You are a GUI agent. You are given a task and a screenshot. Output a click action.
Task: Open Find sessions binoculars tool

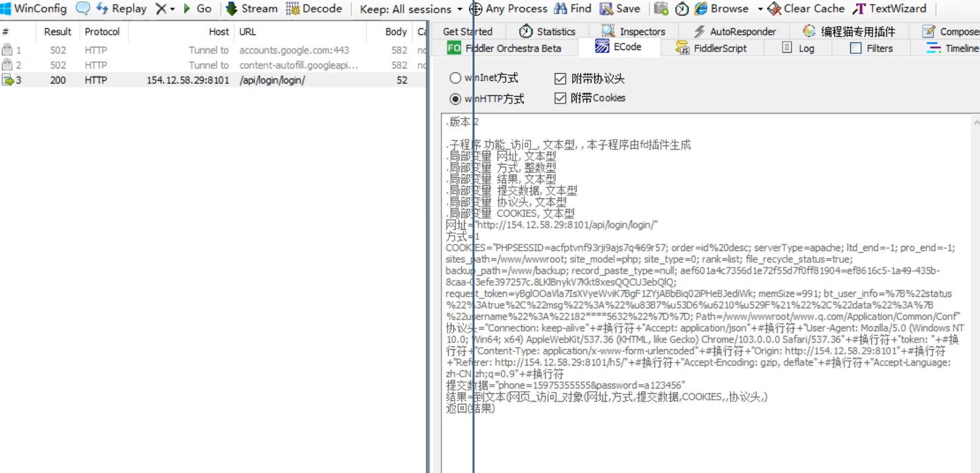click(573, 9)
